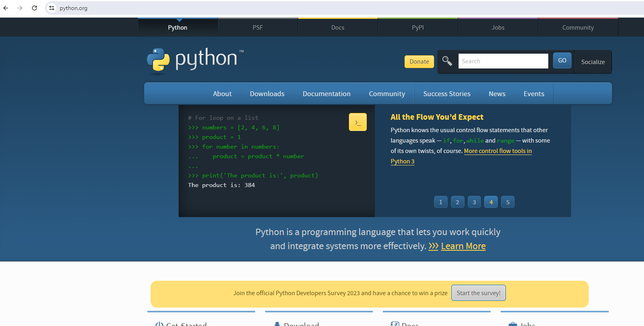Switch to the PyPI top tab

[x=418, y=27]
